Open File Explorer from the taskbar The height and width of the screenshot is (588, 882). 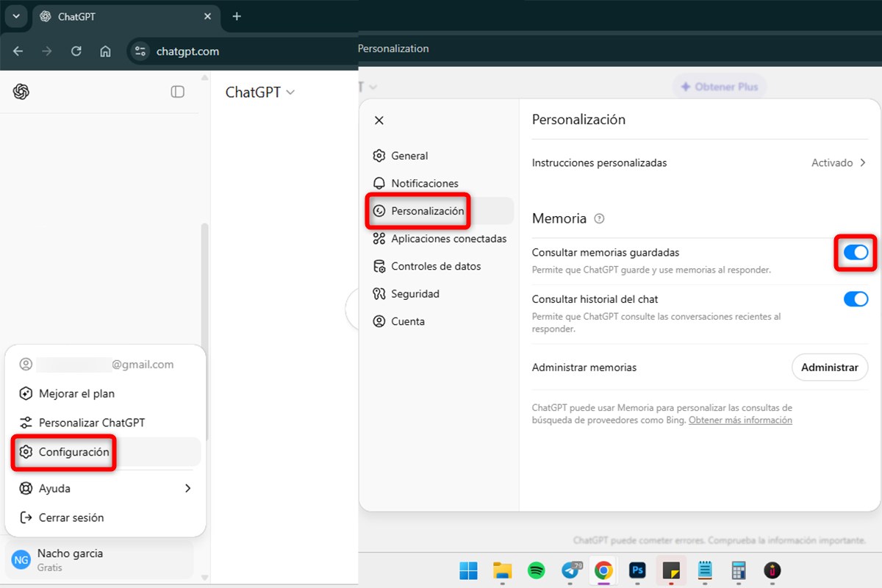coord(502,570)
